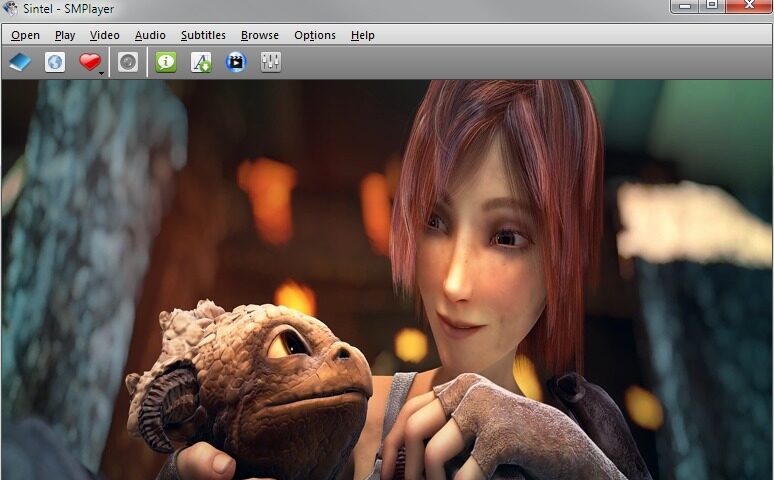Click the blue Open File icon
Viewport: 774px width, 480px height.
point(20,62)
